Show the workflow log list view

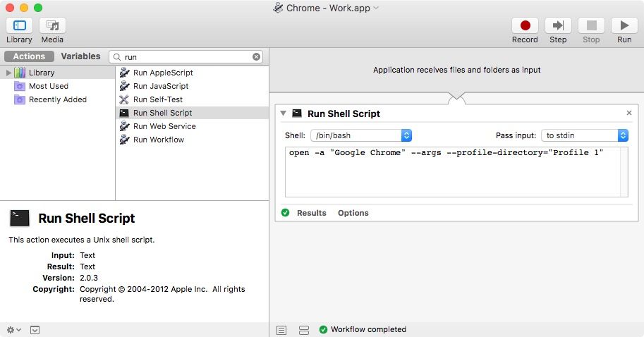pyautogui.click(x=281, y=330)
